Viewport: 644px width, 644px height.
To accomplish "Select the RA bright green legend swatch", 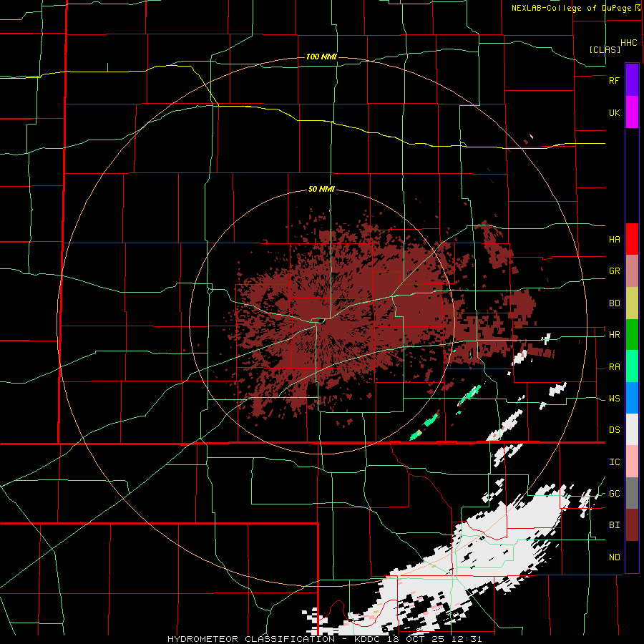I will pos(632,366).
